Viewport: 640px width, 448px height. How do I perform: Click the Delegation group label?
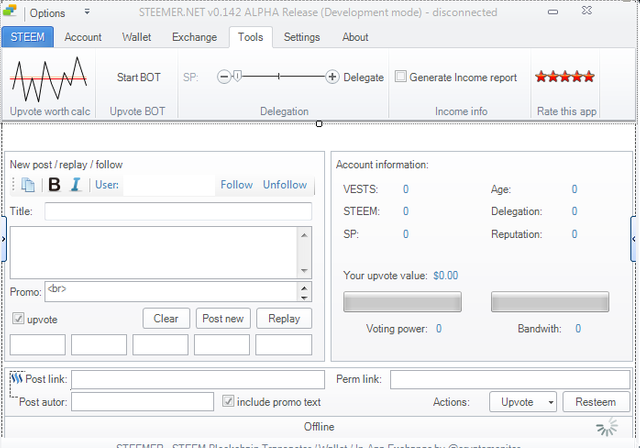tap(284, 111)
